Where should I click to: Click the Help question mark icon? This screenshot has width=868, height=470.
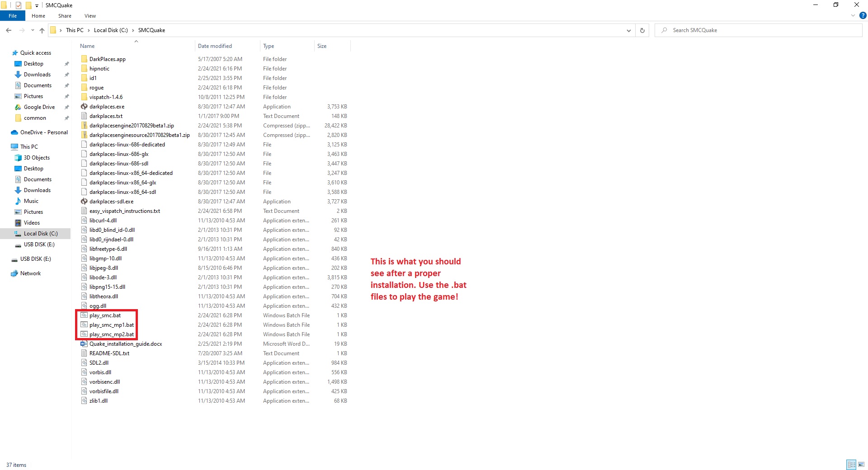point(863,15)
